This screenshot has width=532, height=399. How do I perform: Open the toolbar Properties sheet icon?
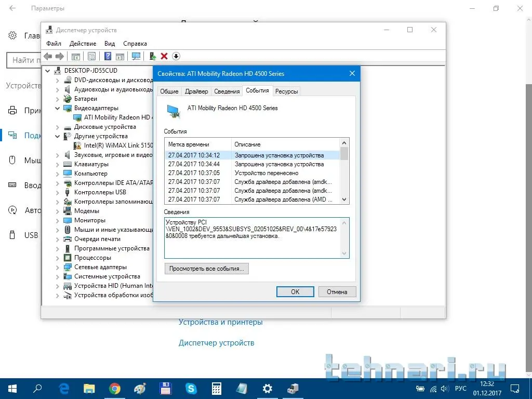point(91,56)
